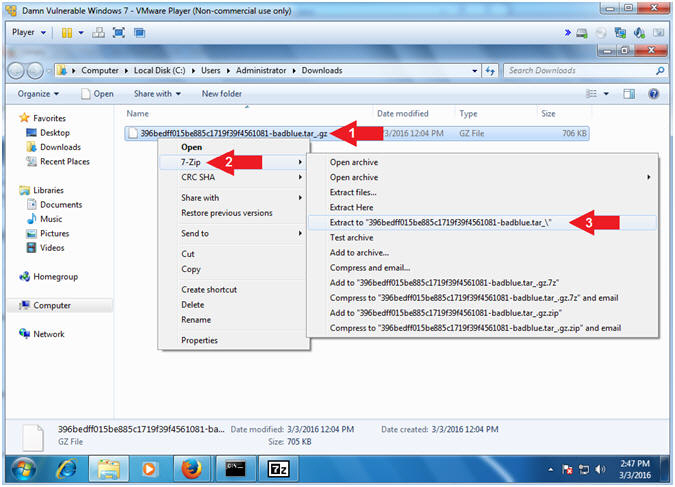Click the VMware network adapter device icon
The width and height of the screenshot is (675, 487).
coord(620,33)
